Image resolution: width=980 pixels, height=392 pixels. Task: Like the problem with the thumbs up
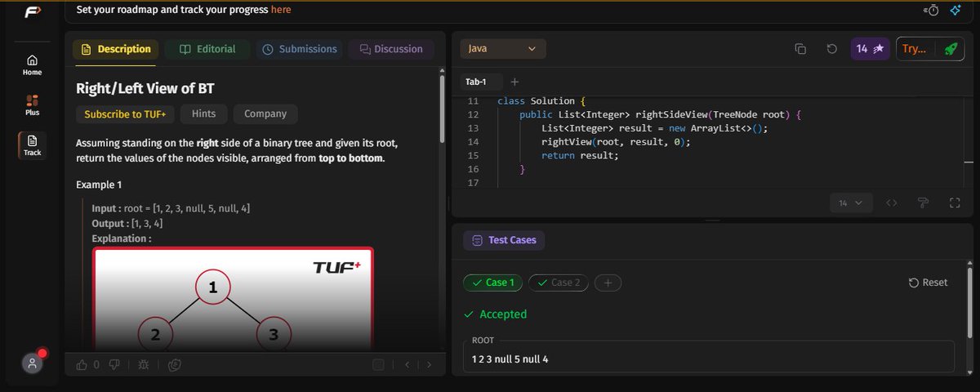82,365
